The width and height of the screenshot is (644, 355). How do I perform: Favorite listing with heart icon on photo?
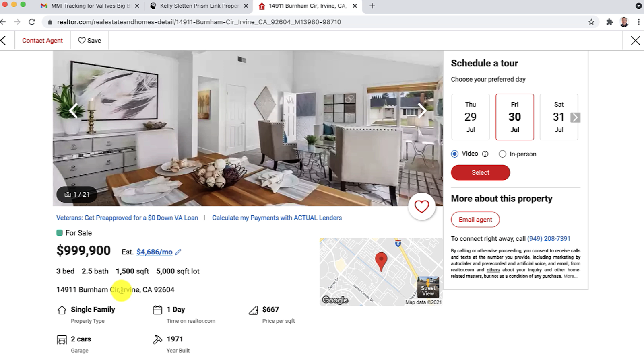(x=421, y=207)
